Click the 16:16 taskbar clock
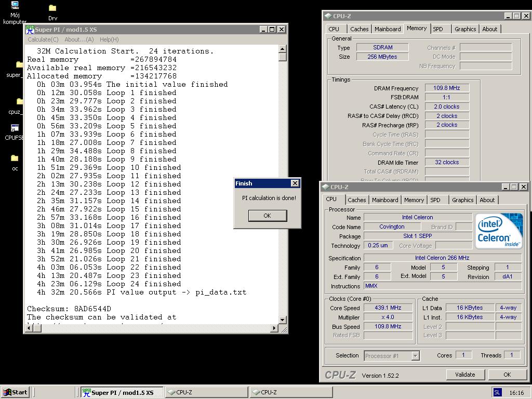 coord(516,393)
